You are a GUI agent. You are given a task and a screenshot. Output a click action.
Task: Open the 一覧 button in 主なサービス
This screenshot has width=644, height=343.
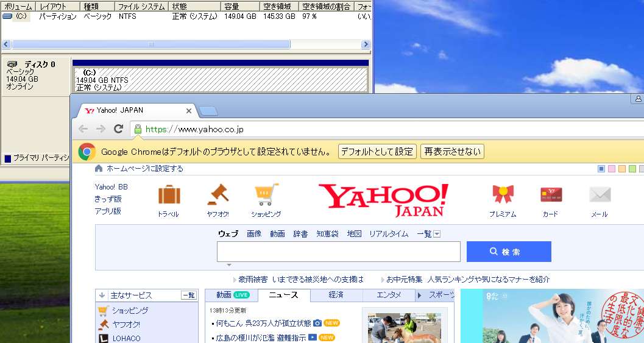[189, 295]
